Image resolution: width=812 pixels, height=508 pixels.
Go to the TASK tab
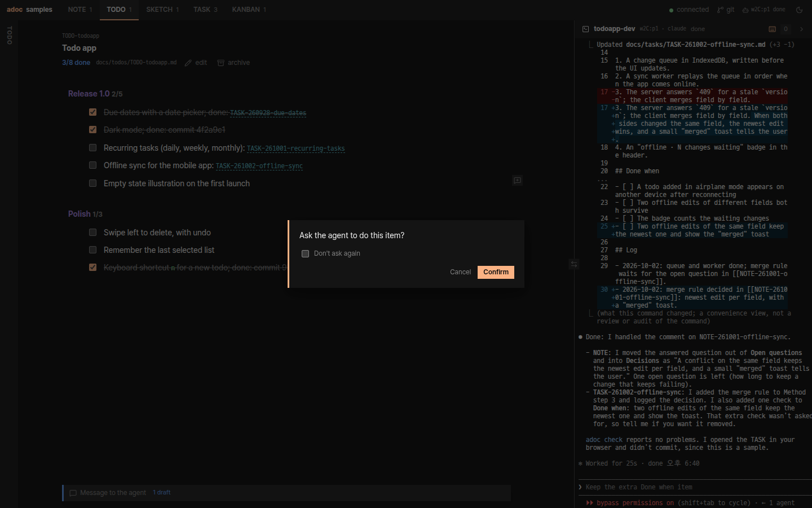tap(205, 10)
